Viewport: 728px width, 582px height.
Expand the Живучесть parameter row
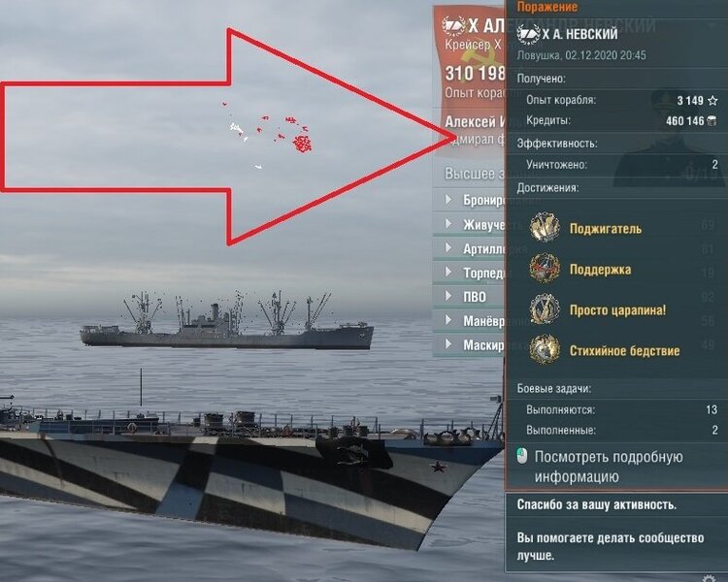click(468, 225)
